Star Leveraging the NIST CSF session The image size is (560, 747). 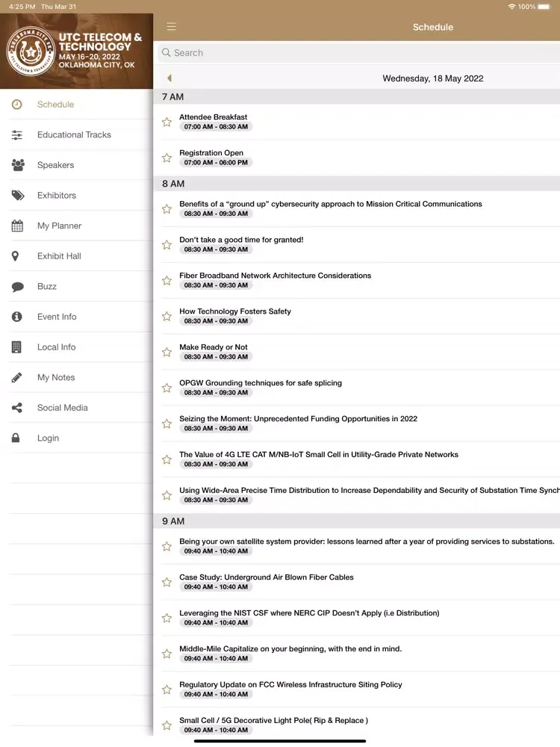coord(167,618)
